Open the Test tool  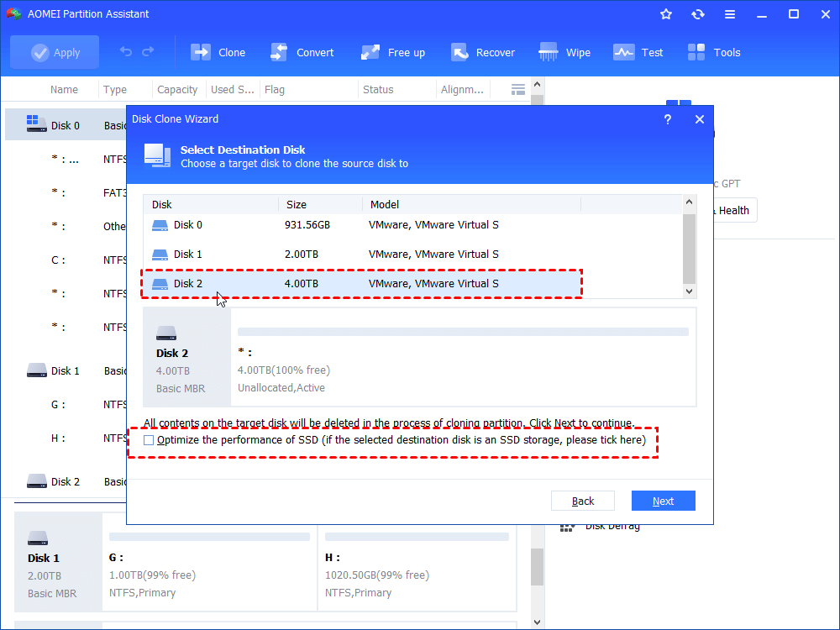point(638,52)
